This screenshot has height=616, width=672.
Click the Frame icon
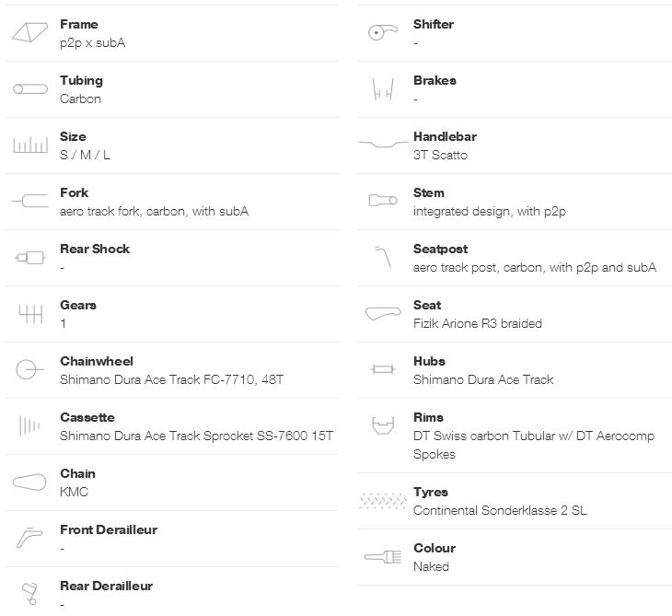point(29,33)
